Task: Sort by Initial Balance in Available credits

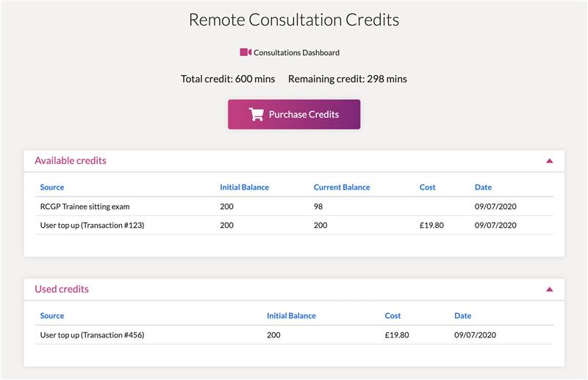Action: tap(245, 187)
